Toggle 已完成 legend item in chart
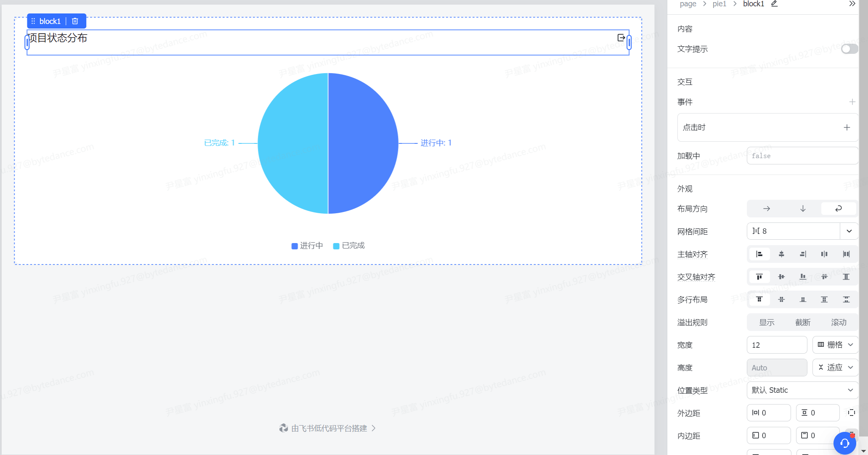Viewport: 868px width, 455px height. point(349,246)
